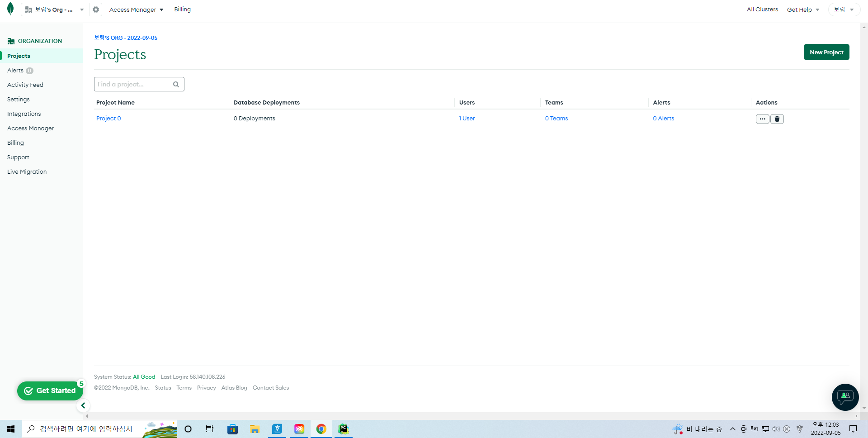The width and height of the screenshot is (868, 438).
Task: Click the Database Deployments column header
Action: point(267,103)
